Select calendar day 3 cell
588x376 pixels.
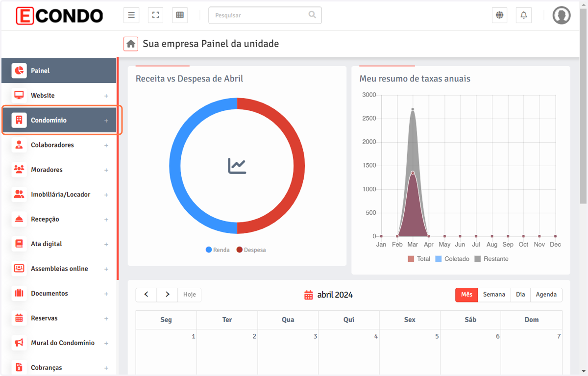tap(288, 352)
